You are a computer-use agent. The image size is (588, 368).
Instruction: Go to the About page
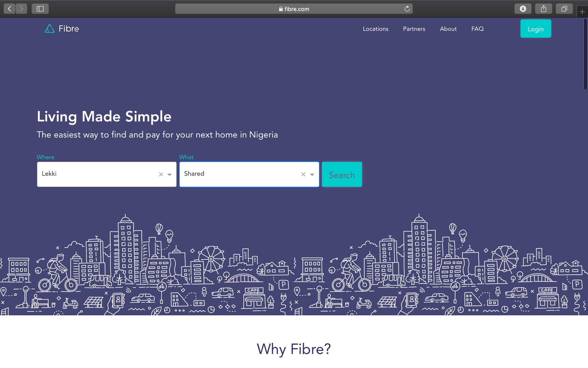(x=448, y=29)
